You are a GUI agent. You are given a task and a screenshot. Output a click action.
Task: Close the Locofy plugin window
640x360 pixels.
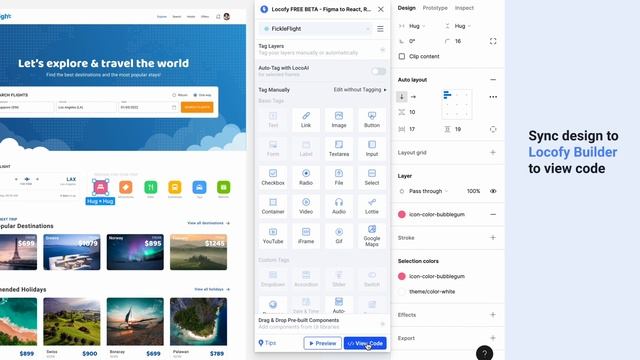(380, 9)
